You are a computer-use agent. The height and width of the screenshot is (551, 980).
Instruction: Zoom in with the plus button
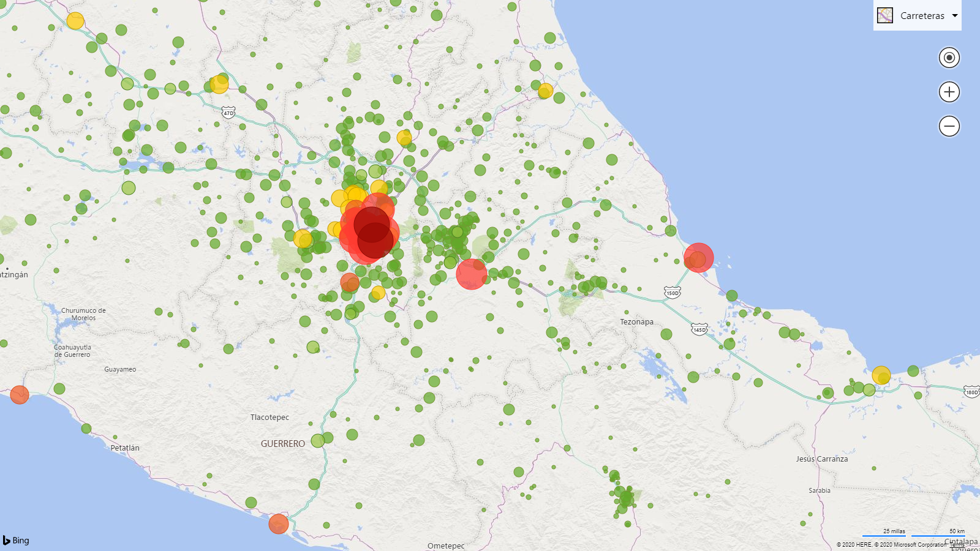(x=949, y=92)
